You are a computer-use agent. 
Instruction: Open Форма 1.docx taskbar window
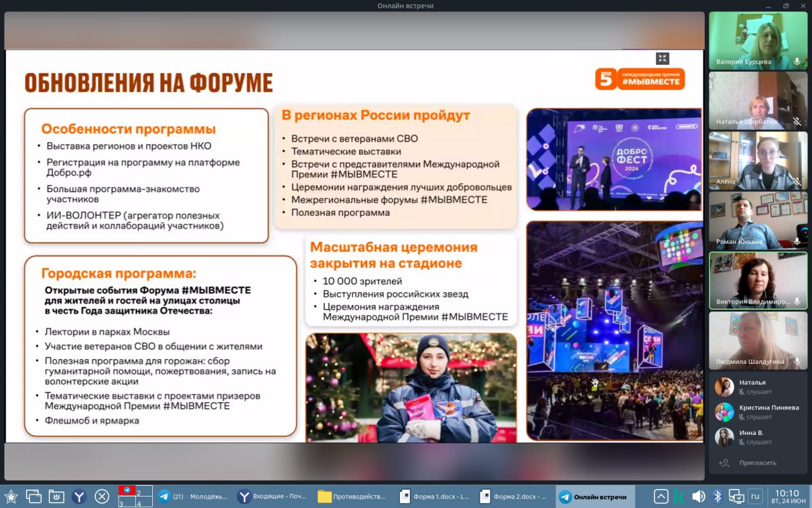[435, 497]
